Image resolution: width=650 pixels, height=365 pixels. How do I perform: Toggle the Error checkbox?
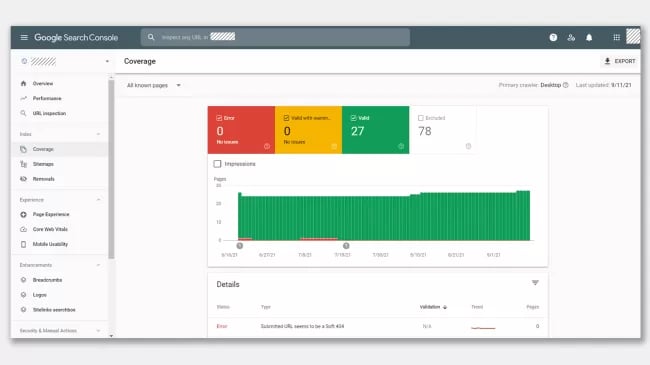click(x=219, y=118)
